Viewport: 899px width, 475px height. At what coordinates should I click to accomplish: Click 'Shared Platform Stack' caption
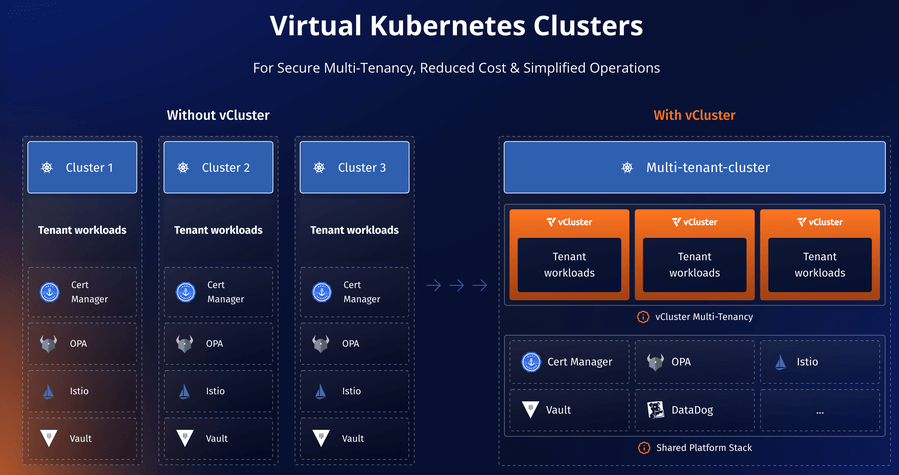pyautogui.click(x=704, y=447)
